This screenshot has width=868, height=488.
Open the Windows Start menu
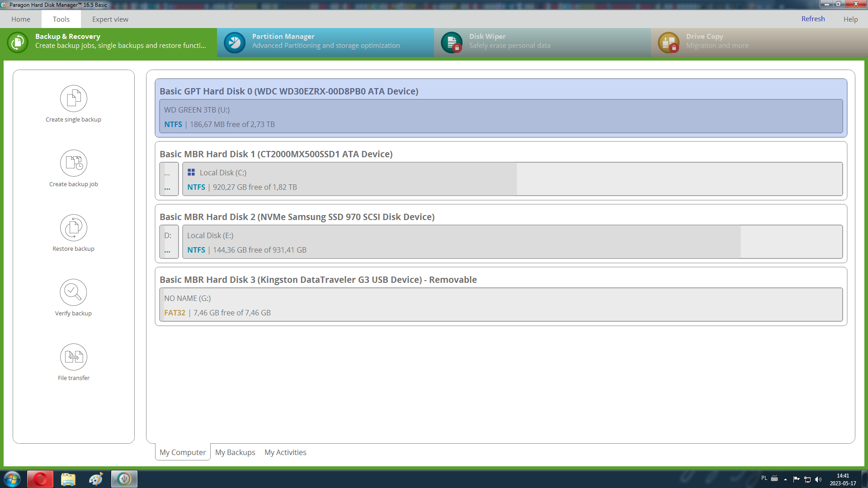coord(12,479)
